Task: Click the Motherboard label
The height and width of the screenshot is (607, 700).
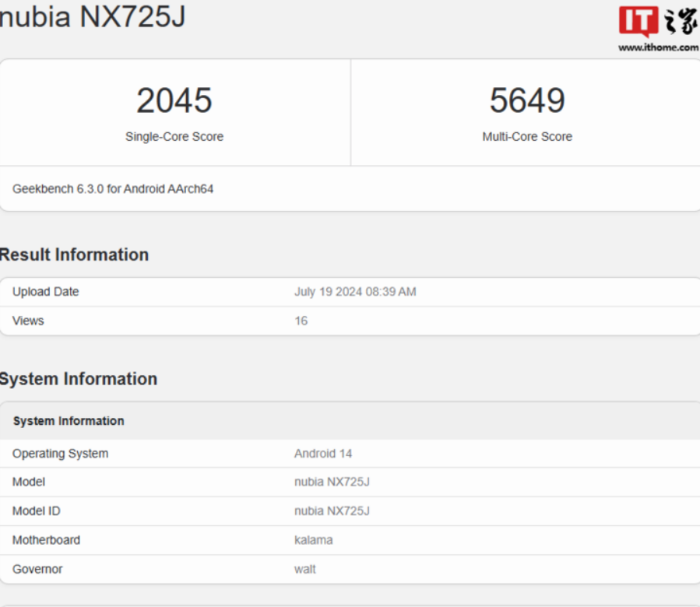Action: point(47,540)
